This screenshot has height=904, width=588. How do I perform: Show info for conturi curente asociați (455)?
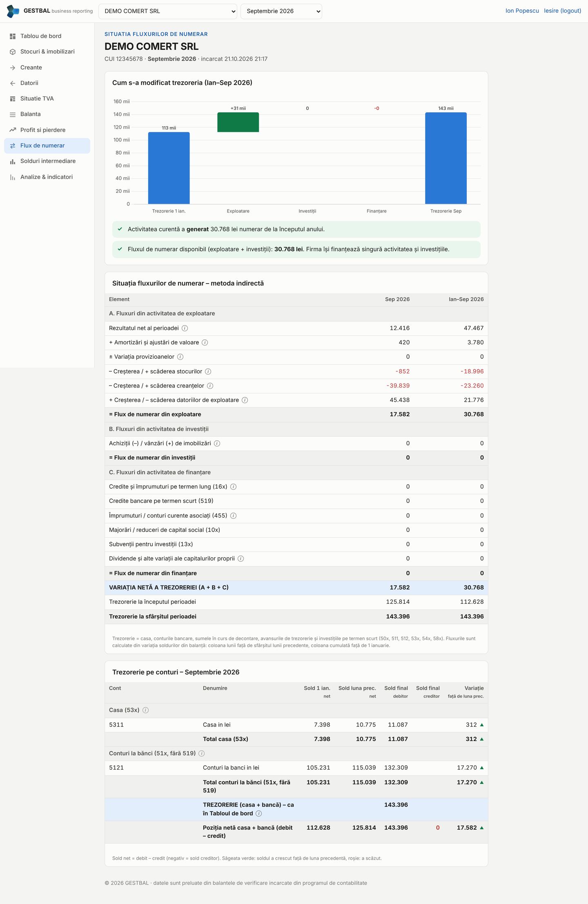234,516
